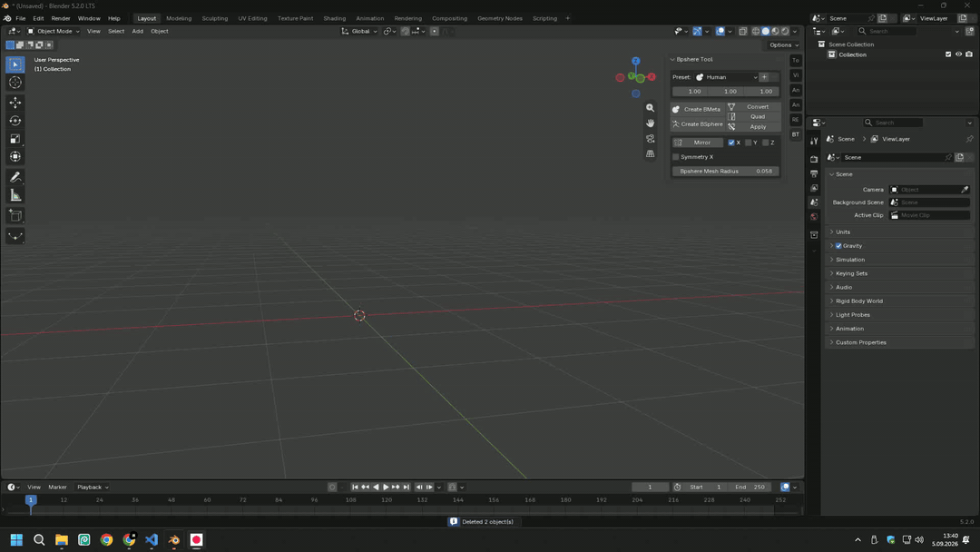Expand the Custom Properties panel
This screenshot has height=552, width=980.
pos(899,342)
